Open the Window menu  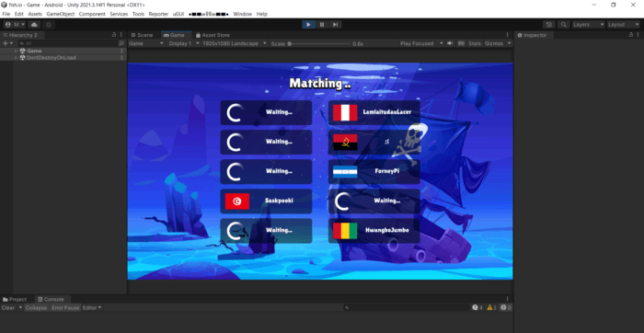click(x=242, y=14)
